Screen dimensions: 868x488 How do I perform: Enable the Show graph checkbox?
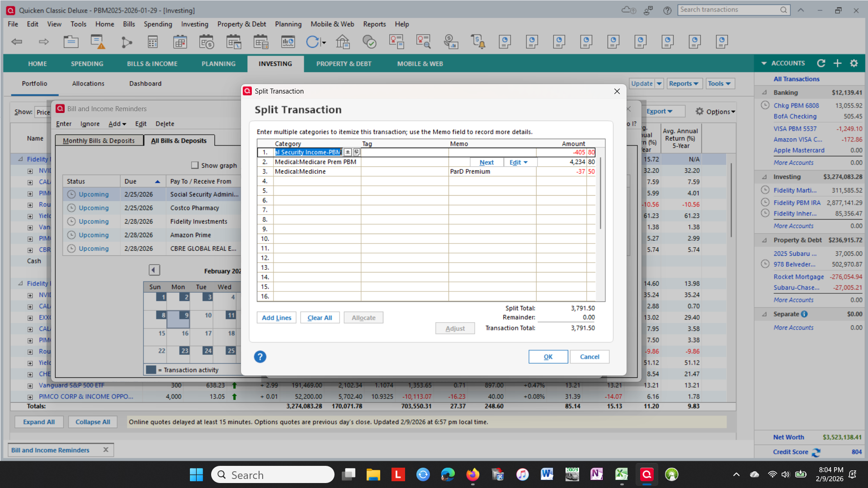click(x=195, y=165)
